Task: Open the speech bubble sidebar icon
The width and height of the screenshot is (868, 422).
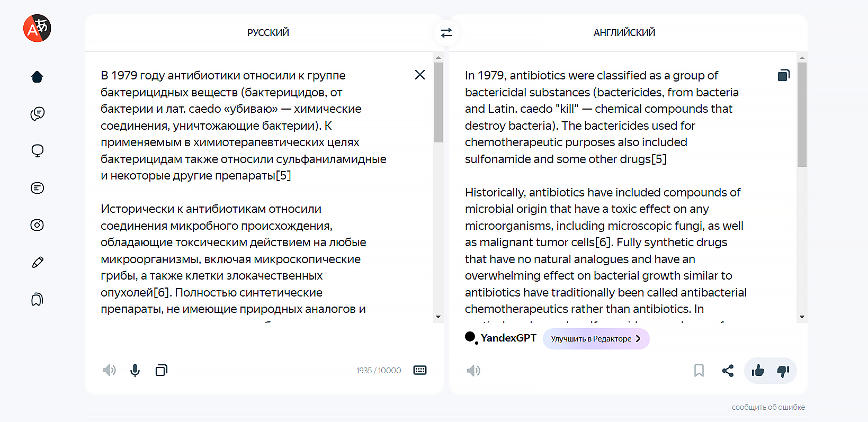Action: click(x=37, y=151)
